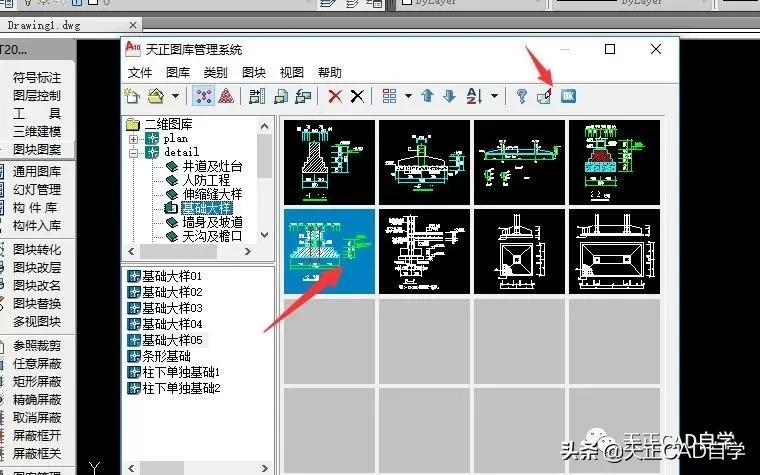Open the 文件 menu

(x=140, y=73)
